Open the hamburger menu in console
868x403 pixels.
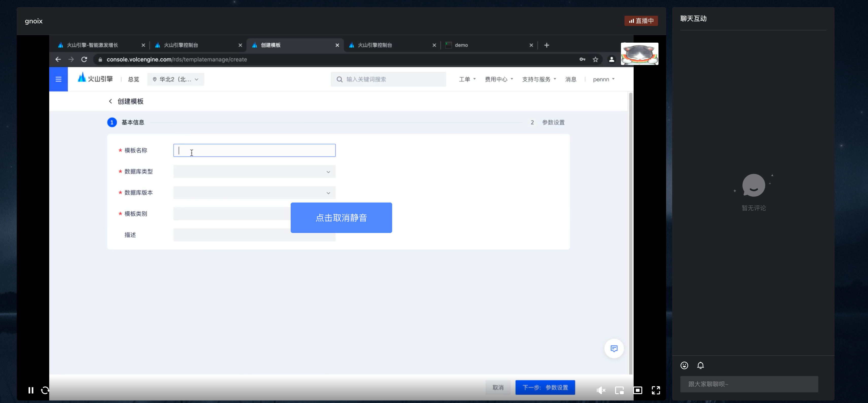pyautogui.click(x=58, y=79)
